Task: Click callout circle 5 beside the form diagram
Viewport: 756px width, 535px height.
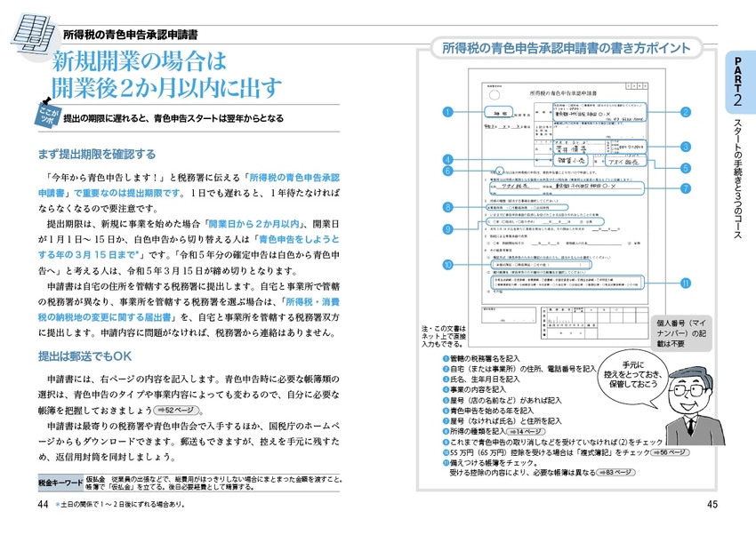Action: click(685, 168)
